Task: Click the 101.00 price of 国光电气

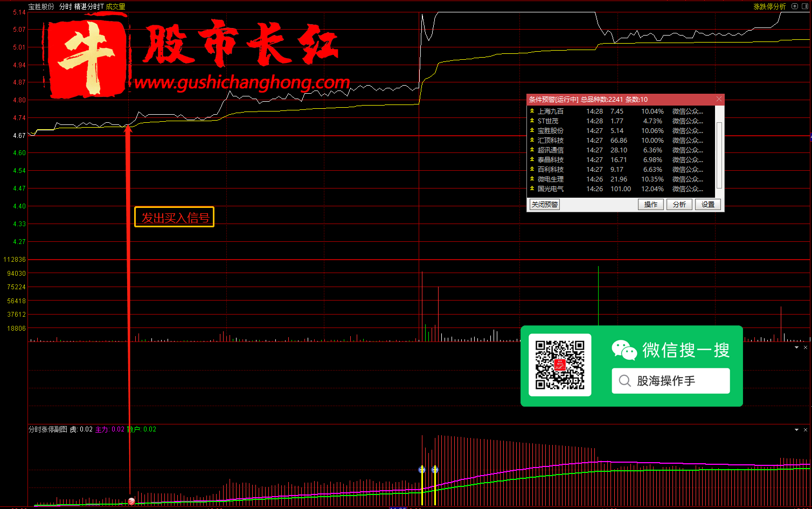Action: tap(621, 189)
